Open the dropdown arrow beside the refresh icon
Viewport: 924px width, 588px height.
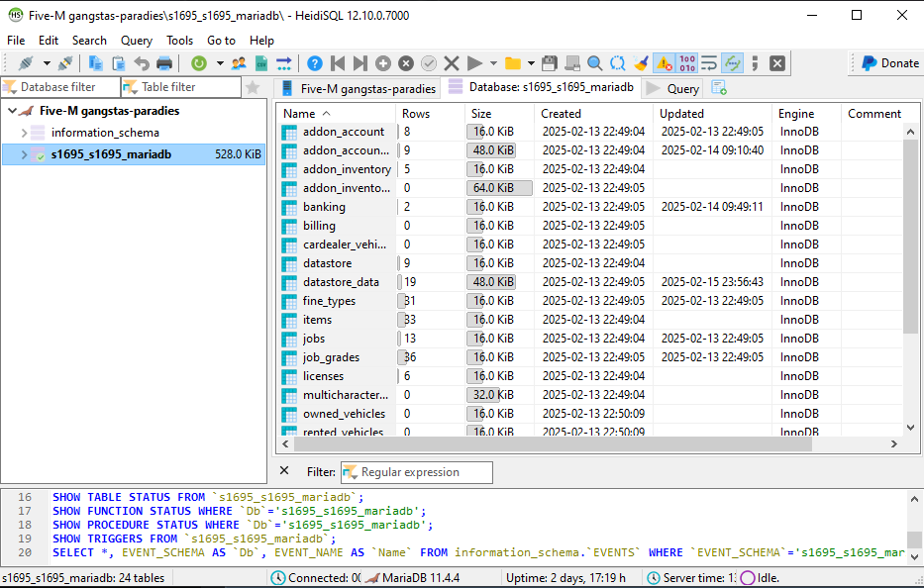(x=219, y=63)
